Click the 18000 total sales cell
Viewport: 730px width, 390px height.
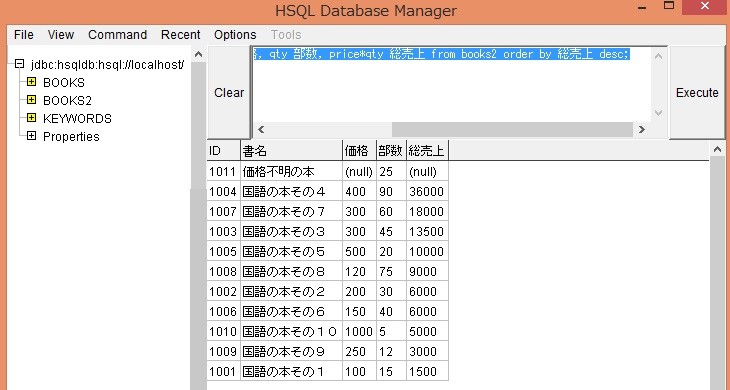tap(427, 212)
